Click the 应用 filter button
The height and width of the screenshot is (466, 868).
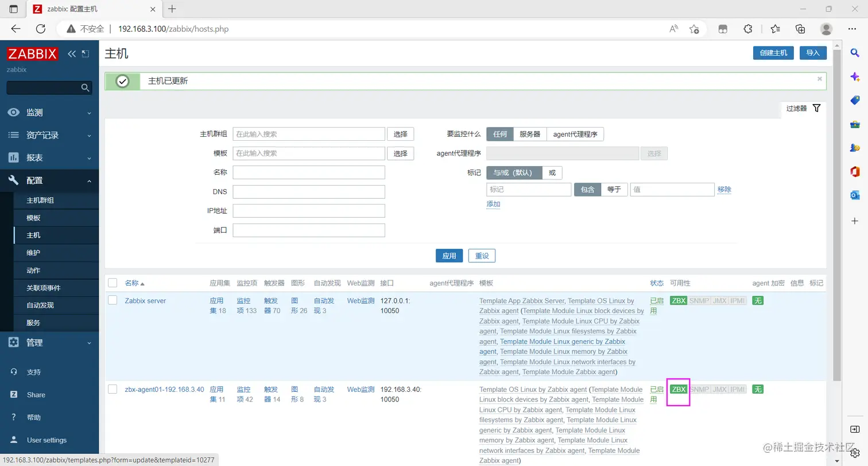[x=449, y=256]
